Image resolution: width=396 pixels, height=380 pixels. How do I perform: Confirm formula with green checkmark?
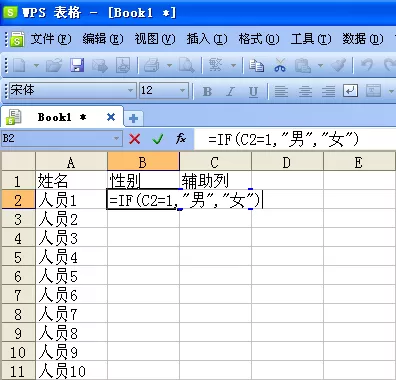tap(157, 138)
